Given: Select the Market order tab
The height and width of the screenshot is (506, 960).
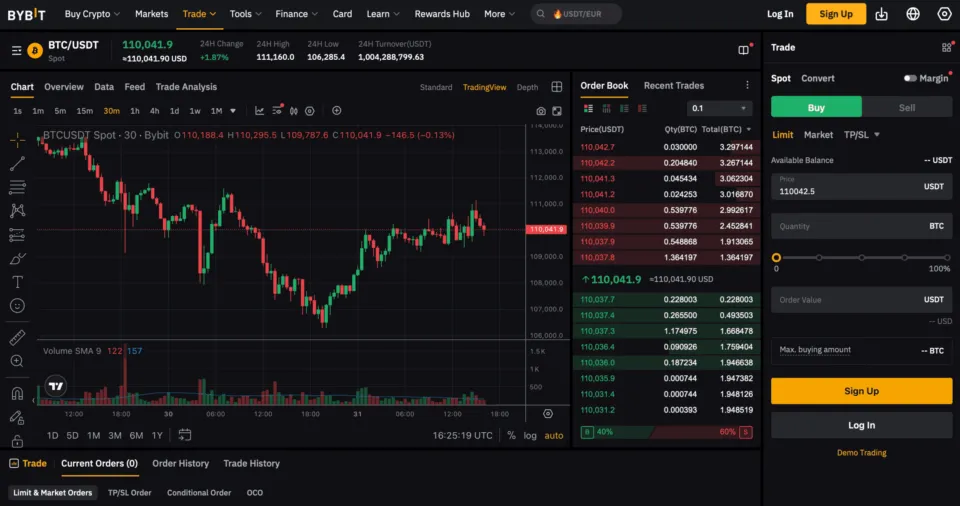Looking at the screenshot, I should tap(818, 135).
